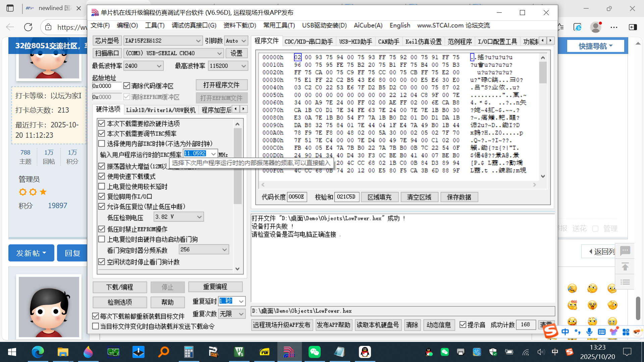The image size is (644, 362).
Task: Open Microsoft Edge from the taskbar
Action: pyautogui.click(x=38, y=352)
